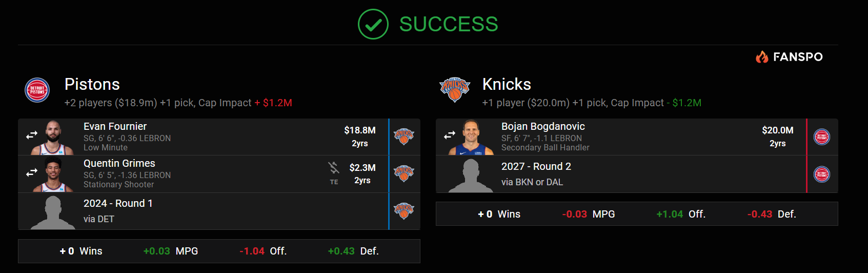Click the Knicks logo in Quentin Grimes' row

pyautogui.click(x=403, y=173)
